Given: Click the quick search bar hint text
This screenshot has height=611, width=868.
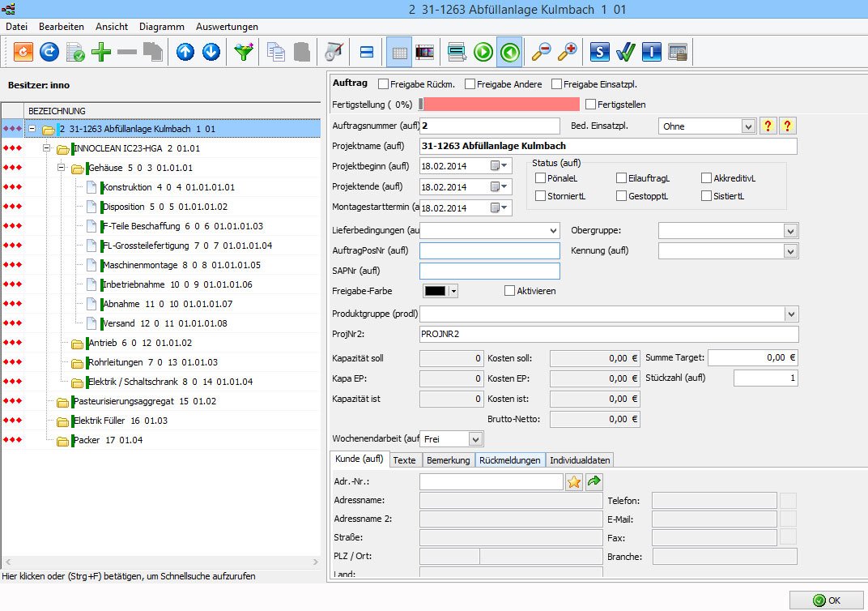Looking at the screenshot, I should (130, 576).
